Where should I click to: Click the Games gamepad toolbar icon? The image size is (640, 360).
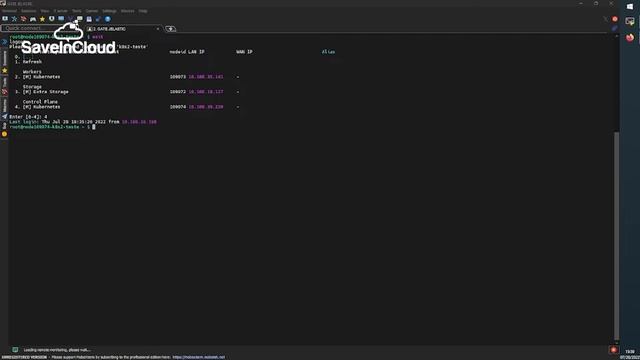pos(33,19)
